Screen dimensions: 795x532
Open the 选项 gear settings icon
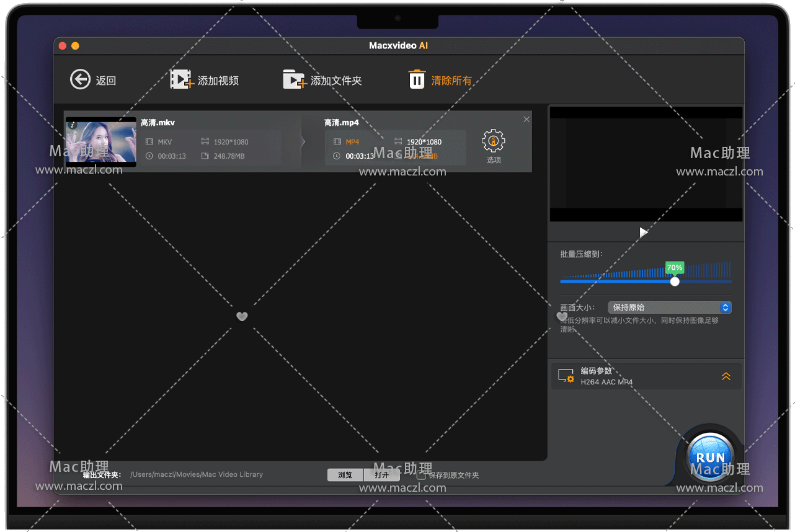493,141
